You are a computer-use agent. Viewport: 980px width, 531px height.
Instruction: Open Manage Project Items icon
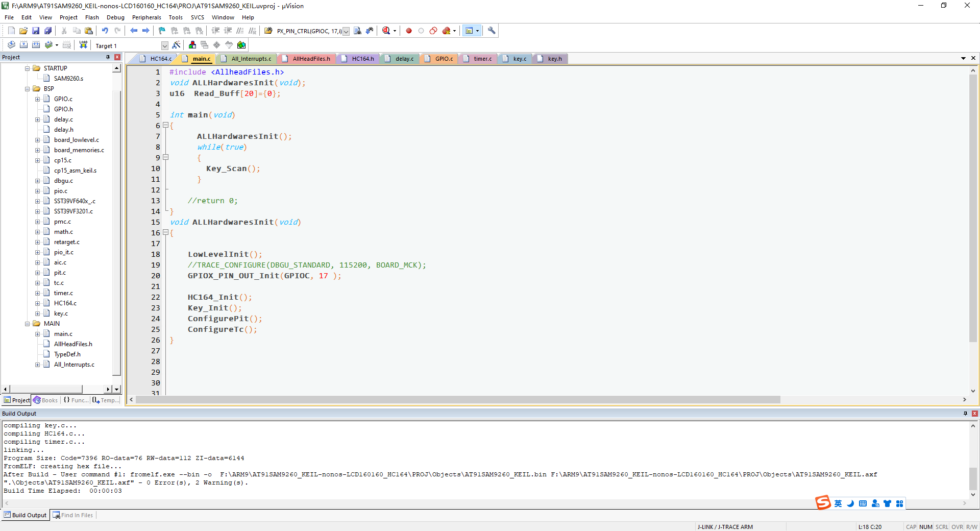click(192, 45)
